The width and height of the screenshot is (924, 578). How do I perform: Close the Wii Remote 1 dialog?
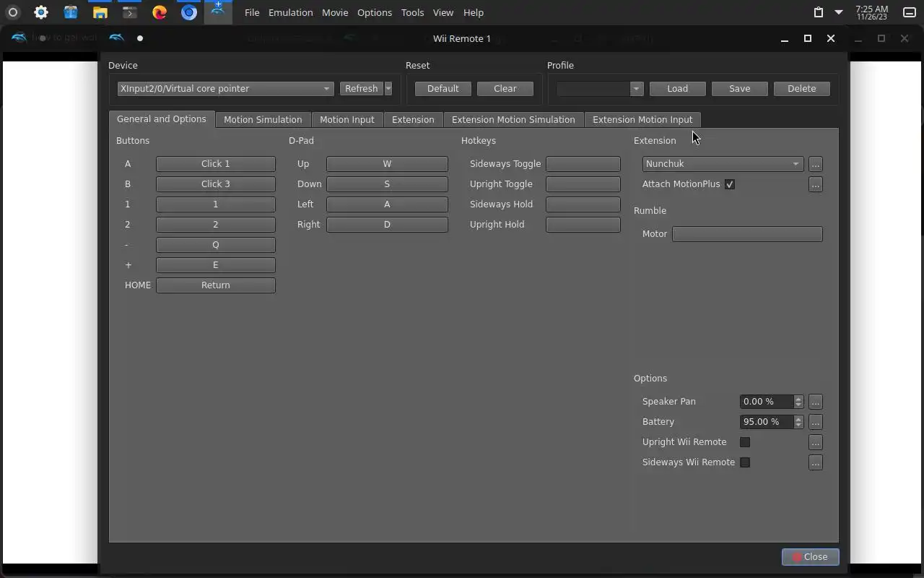pos(810,557)
